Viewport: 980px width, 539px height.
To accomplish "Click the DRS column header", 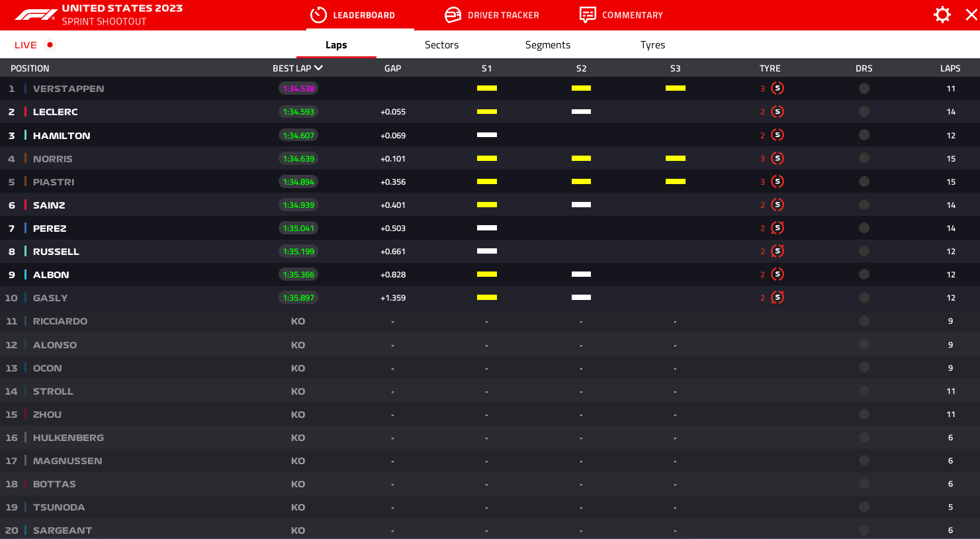I will pos(864,68).
